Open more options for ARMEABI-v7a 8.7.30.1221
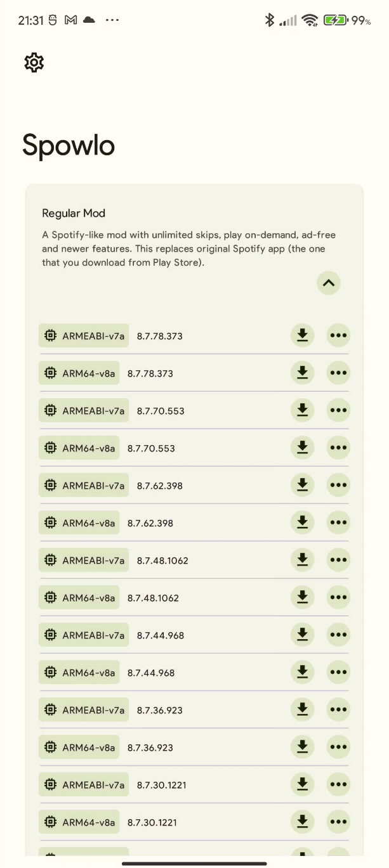 (x=338, y=784)
